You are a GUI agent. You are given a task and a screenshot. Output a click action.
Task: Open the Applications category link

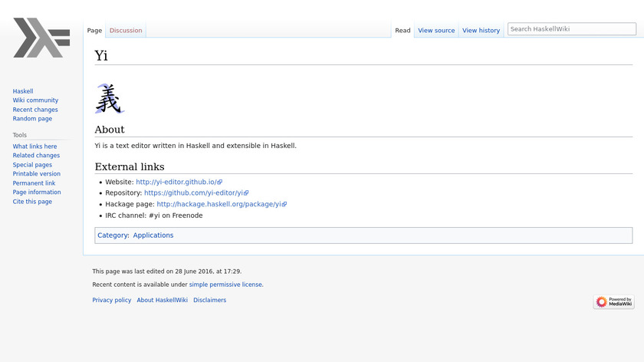[x=153, y=235]
